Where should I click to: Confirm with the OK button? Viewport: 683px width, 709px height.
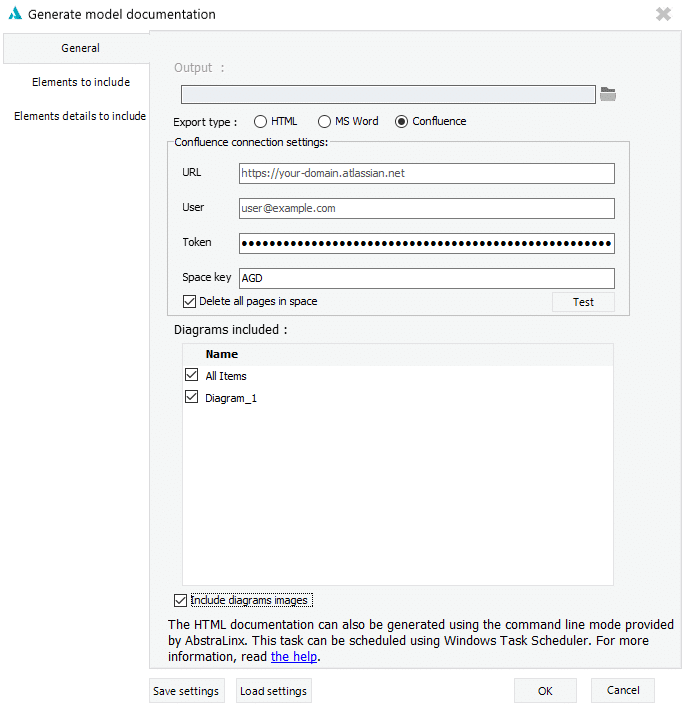pyautogui.click(x=544, y=690)
